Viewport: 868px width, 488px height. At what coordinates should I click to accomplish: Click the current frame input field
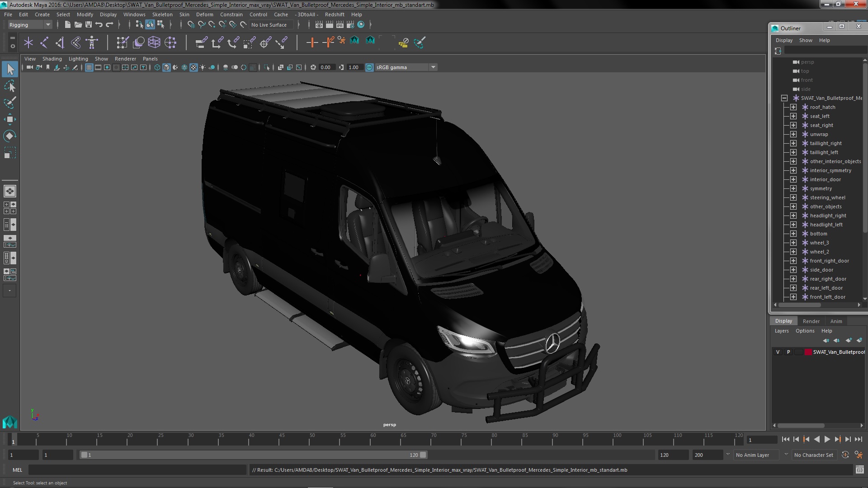[762, 440]
